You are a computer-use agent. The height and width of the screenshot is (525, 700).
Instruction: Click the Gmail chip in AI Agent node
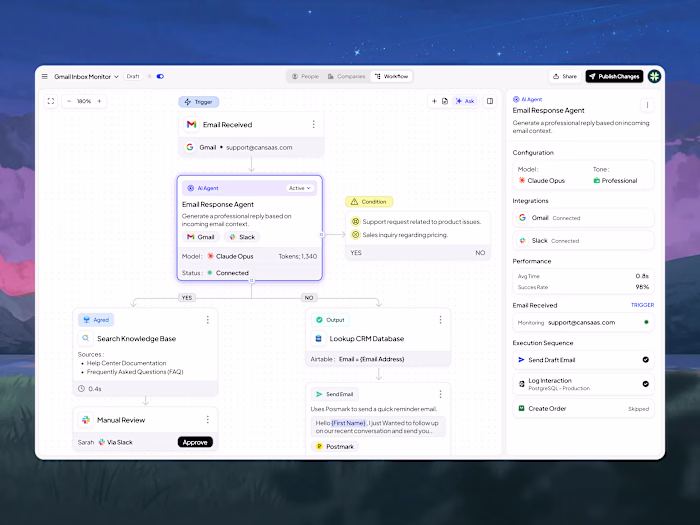[200, 237]
